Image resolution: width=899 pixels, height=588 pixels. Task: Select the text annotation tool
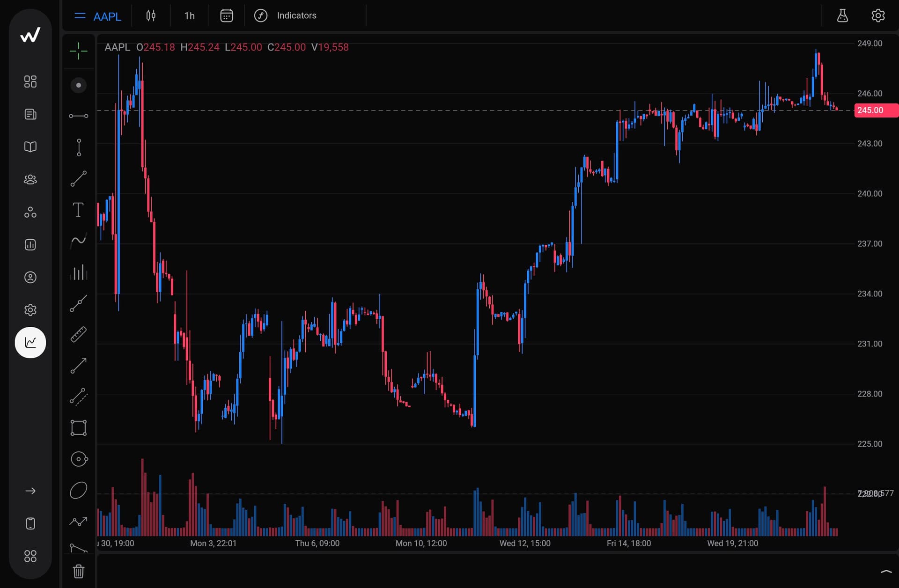78,210
